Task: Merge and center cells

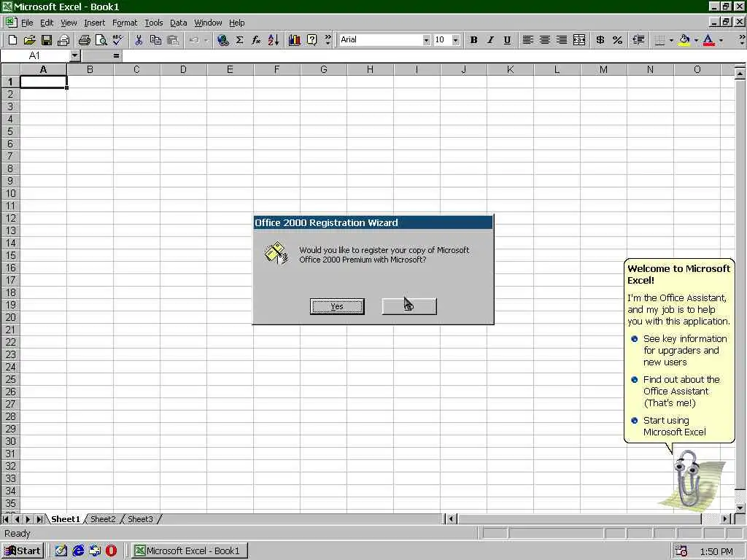Action: tap(578, 41)
